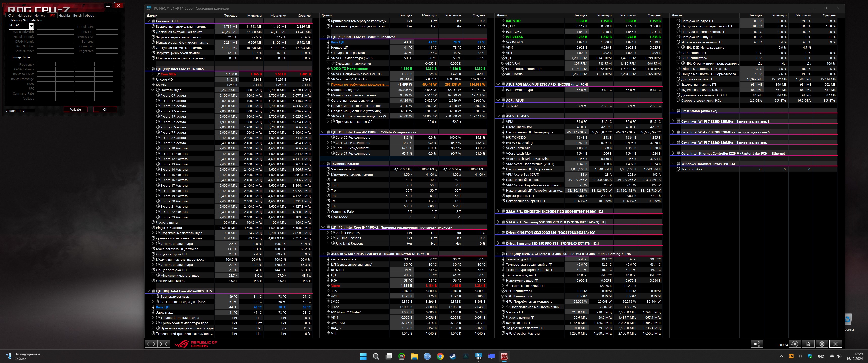Open the Slot #1 memory slot dropdown
The width and height of the screenshot is (868, 363).
pos(31,26)
